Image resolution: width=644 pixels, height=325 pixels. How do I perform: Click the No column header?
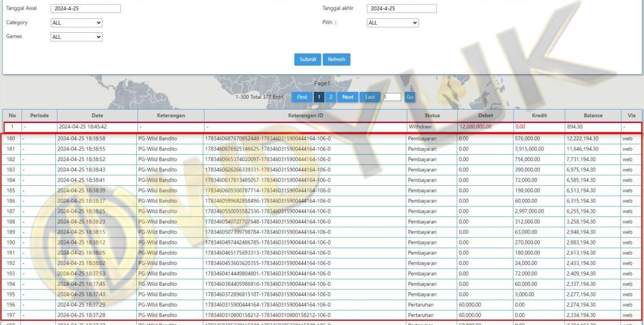12,115
